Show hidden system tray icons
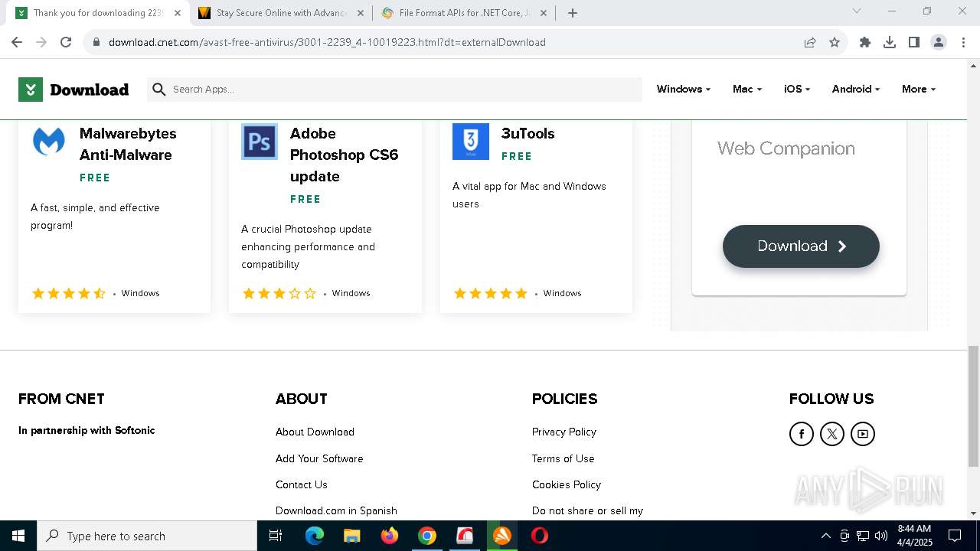980x551 pixels. [825, 536]
